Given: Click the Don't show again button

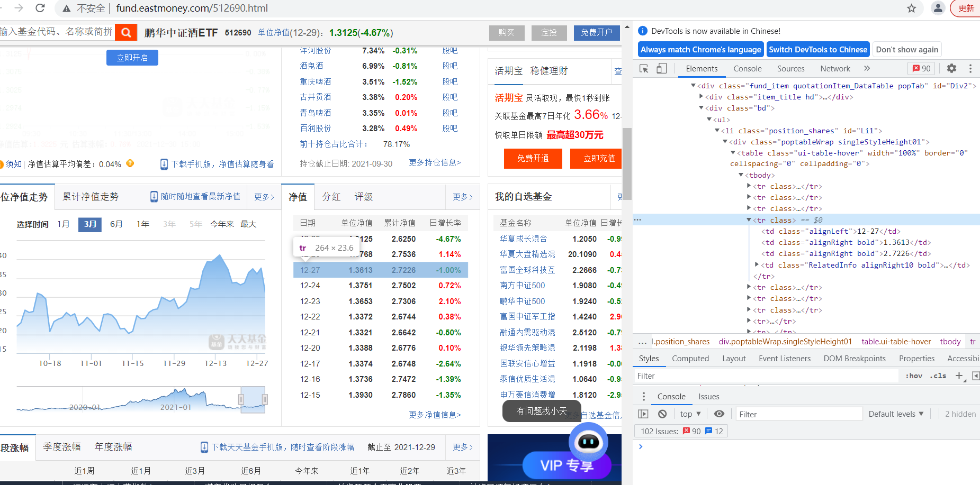Looking at the screenshot, I should pos(907,50).
